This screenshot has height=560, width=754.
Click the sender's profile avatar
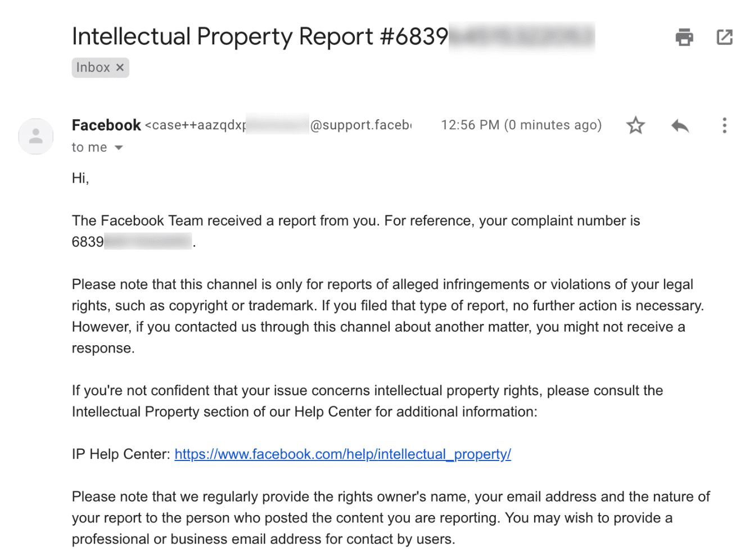coord(35,136)
